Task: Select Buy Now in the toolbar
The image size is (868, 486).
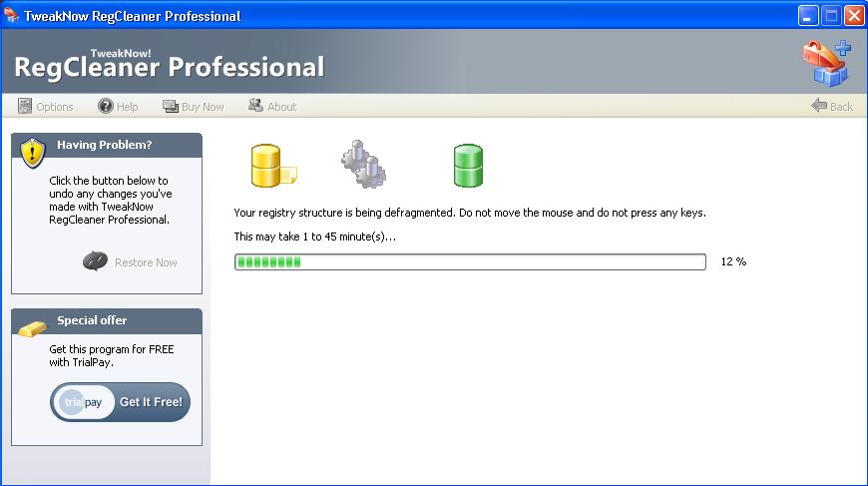Action: pos(194,106)
